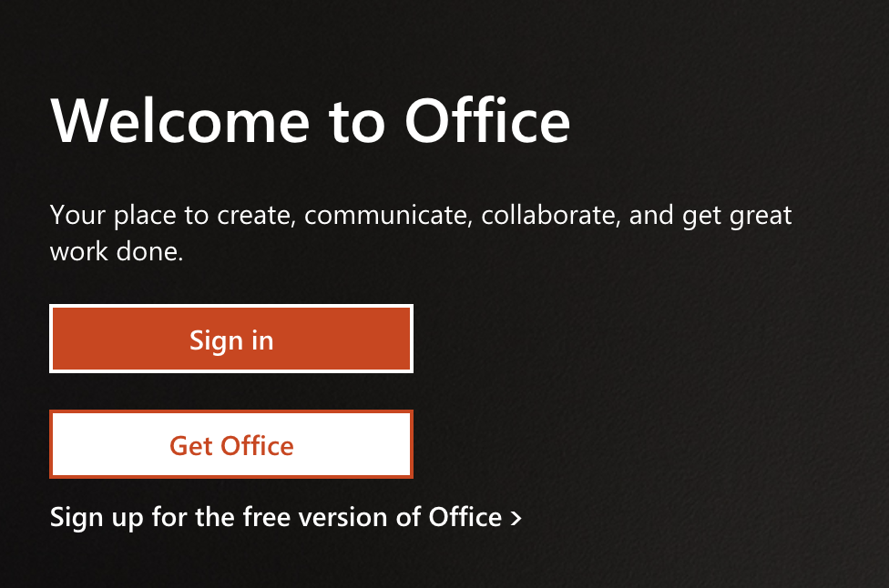Viewport: 889px width, 588px height.
Task: Click the white Get Office button
Action: point(231,444)
